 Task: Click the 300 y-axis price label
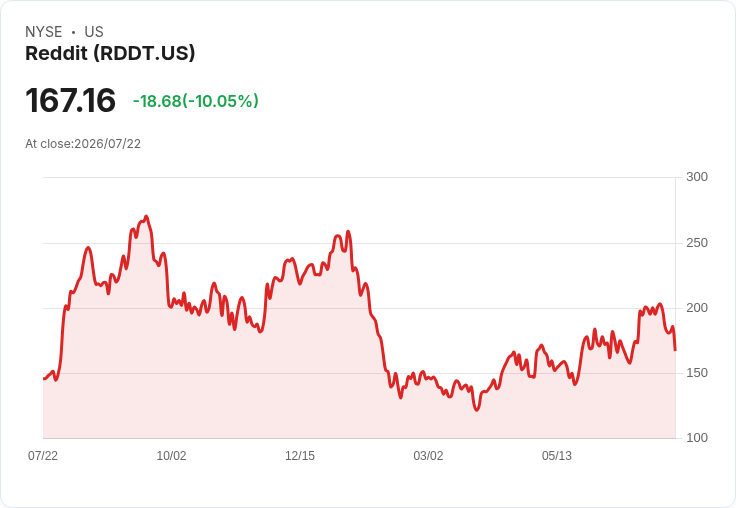pyautogui.click(x=697, y=177)
